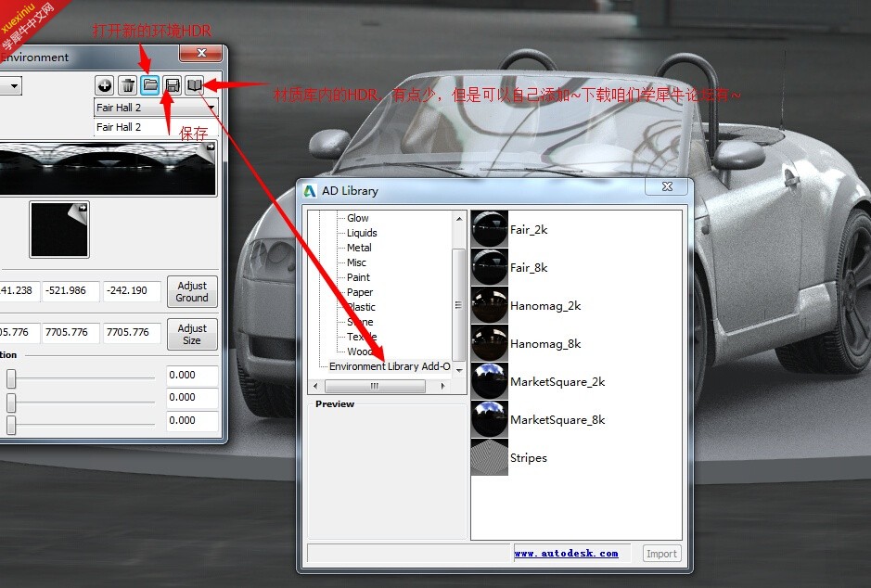871x588 pixels.
Task: Click the horizontal scroll left arrow
Action: click(315, 386)
